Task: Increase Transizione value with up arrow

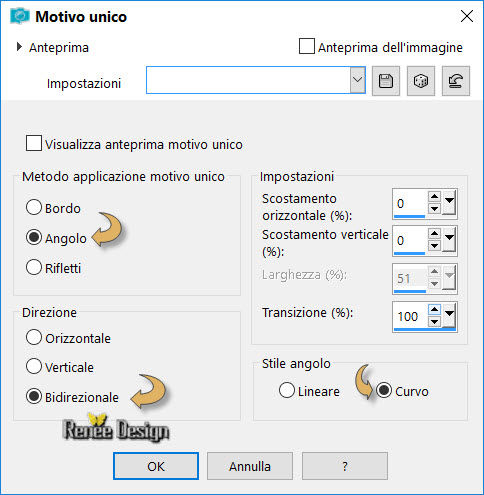Action: 434,309
